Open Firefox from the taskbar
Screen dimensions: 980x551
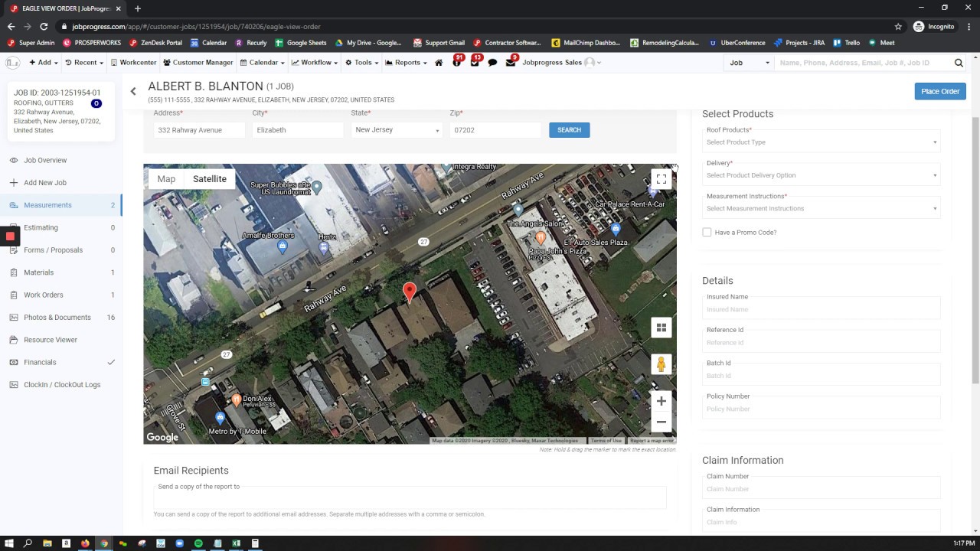85,543
